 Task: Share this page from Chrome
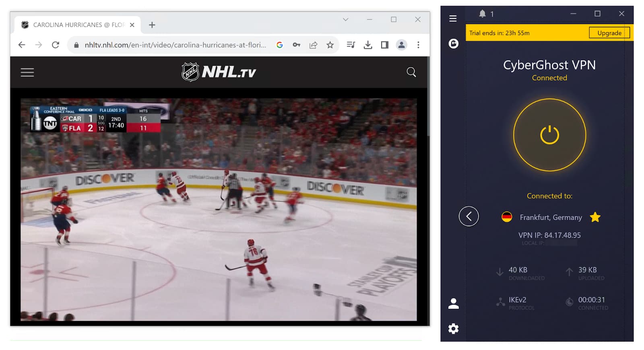(313, 45)
